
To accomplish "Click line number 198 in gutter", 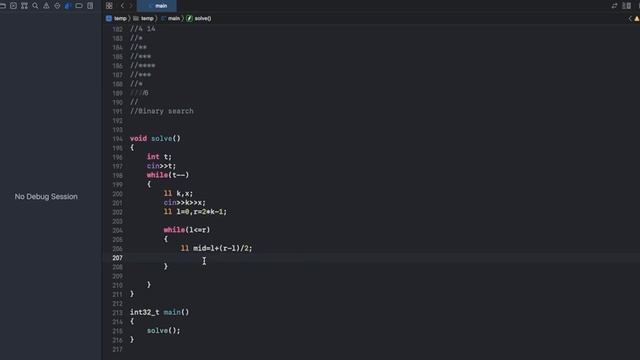I will pos(117,176).
